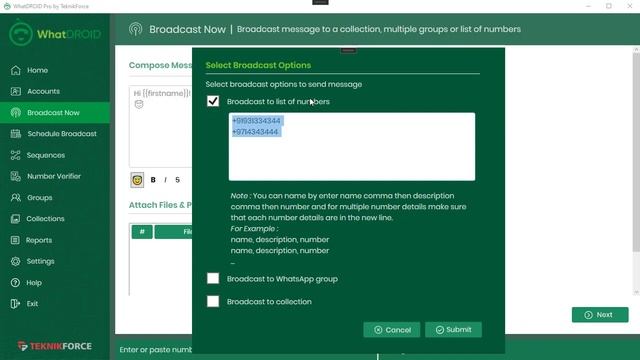Open Number Verifier section

pos(55,176)
